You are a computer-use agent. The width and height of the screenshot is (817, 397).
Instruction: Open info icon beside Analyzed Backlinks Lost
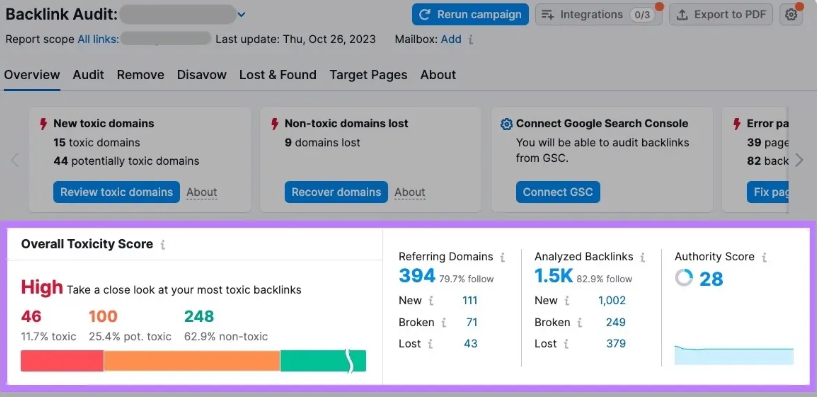pos(566,344)
